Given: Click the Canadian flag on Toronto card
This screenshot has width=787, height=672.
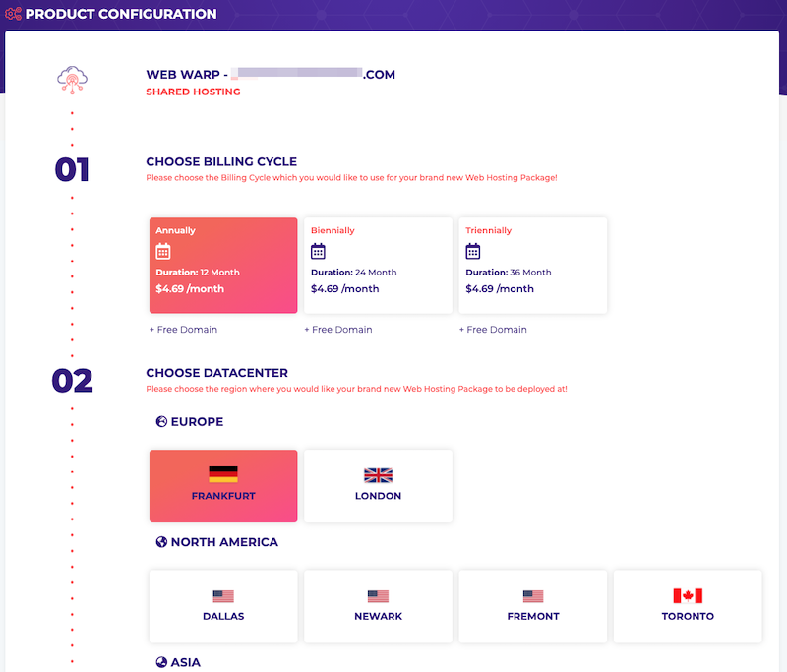Looking at the screenshot, I should click(688, 595).
